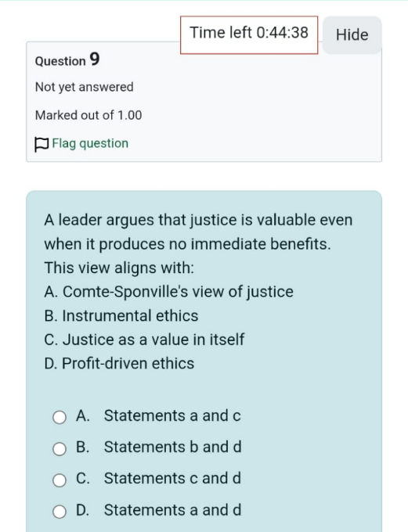The width and height of the screenshot is (408, 532).
Task: Click the flag icon beside Flag question
Action: point(42,144)
